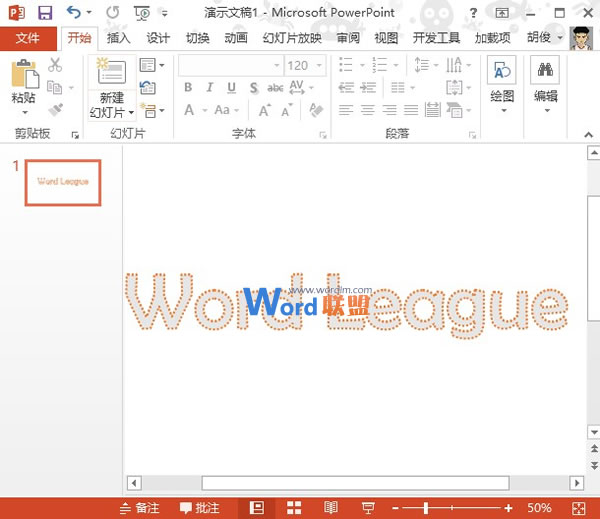Switch to Transitions (切换) tab
The image size is (600, 519).
click(197, 38)
